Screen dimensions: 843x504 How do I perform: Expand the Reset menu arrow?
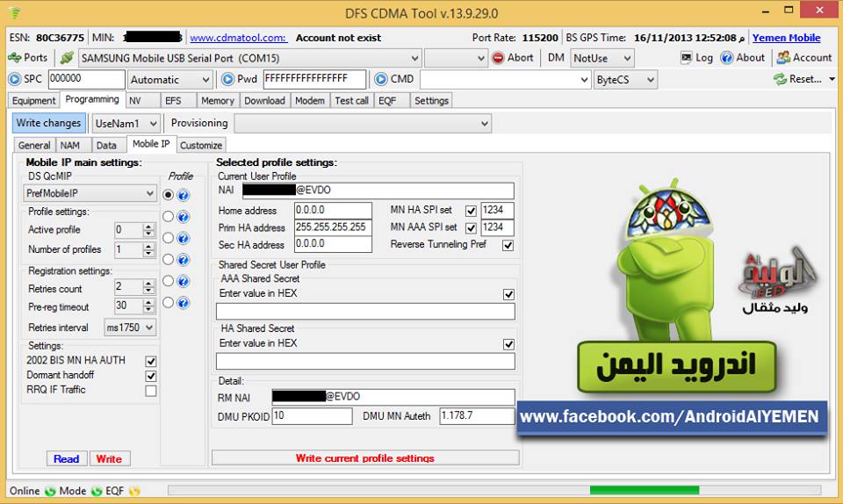[x=832, y=80]
